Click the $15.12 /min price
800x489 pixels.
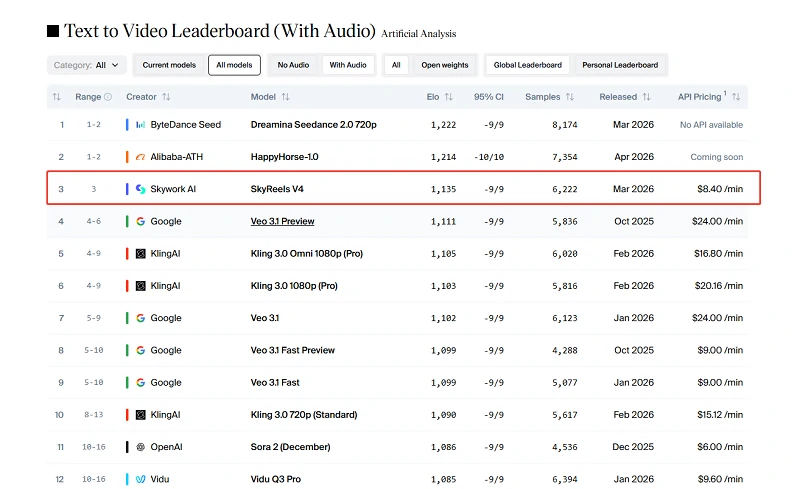pos(720,415)
